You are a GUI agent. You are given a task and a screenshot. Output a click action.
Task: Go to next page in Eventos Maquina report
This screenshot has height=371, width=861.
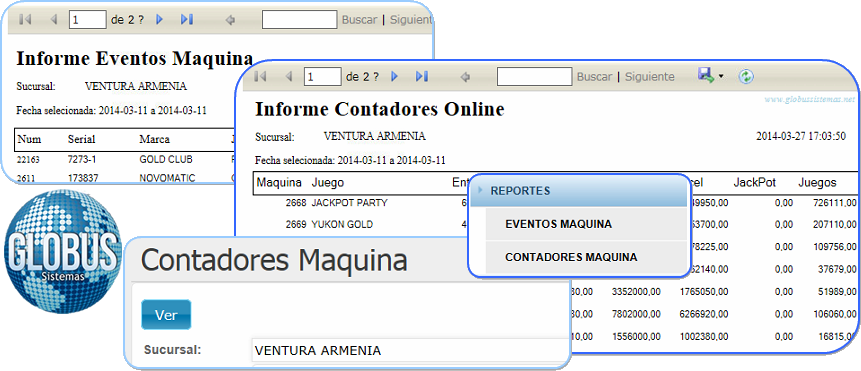pos(160,20)
